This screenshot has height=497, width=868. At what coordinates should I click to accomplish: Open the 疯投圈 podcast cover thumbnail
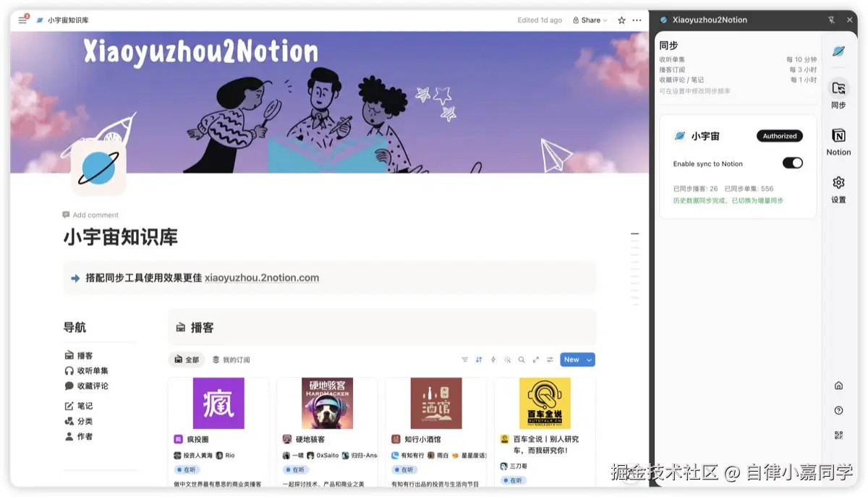[x=218, y=403]
